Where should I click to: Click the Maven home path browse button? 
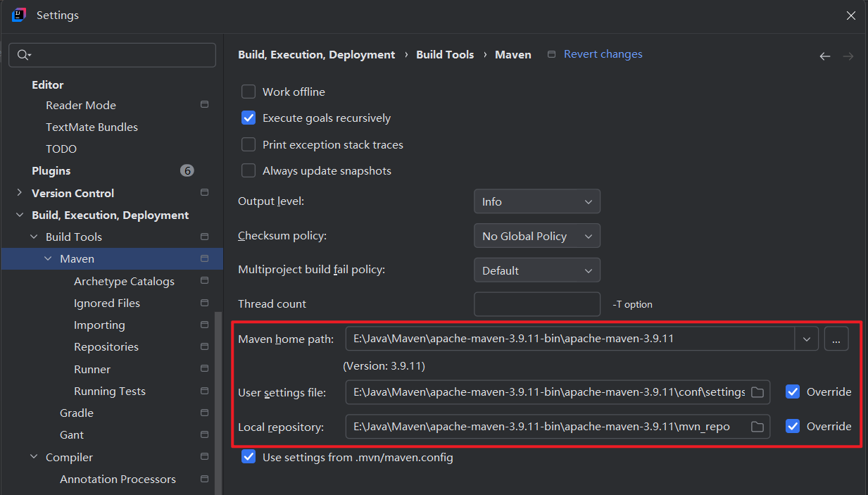click(x=836, y=339)
